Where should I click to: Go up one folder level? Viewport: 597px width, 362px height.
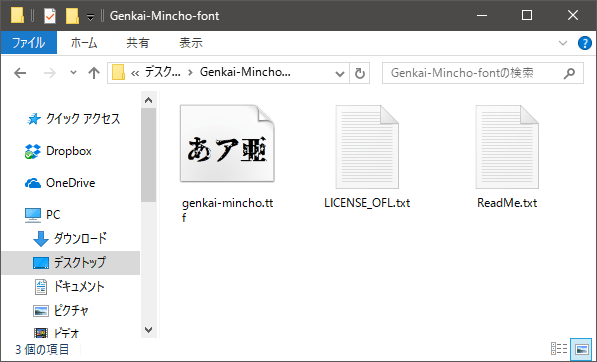tap(94, 73)
